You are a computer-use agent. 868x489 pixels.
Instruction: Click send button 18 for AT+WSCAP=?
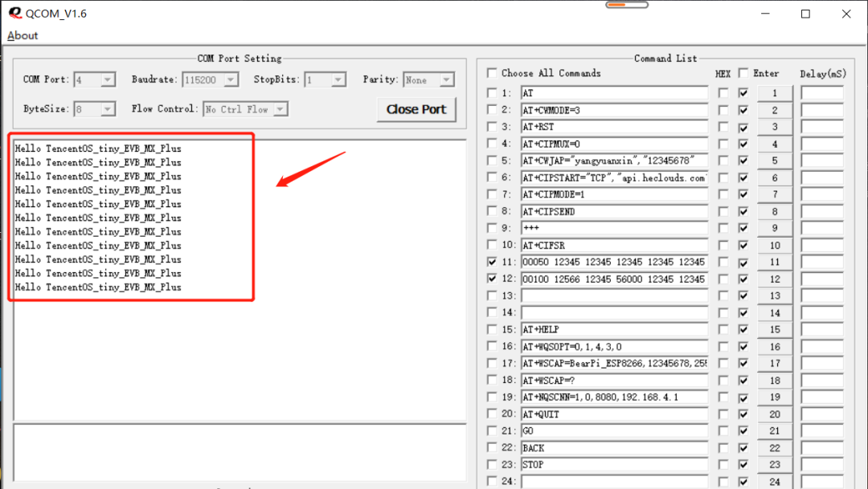pyautogui.click(x=775, y=380)
